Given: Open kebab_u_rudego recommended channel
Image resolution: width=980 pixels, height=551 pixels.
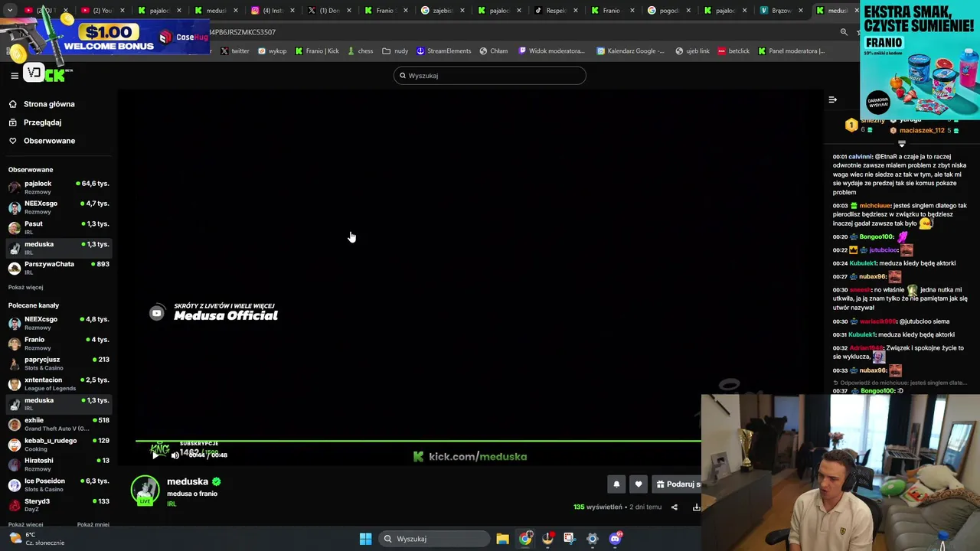Looking at the screenshot, I should 59,444.
